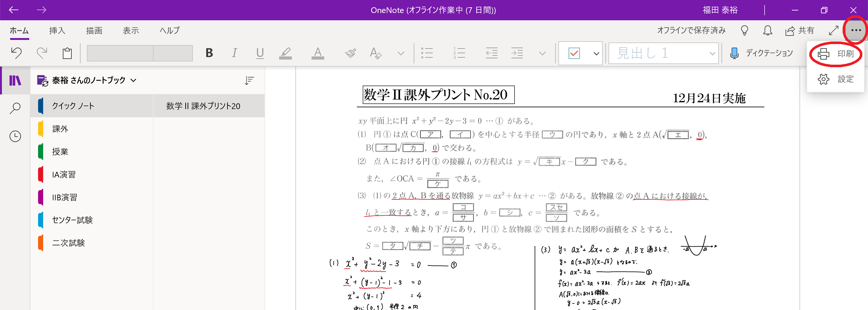Click the Format Painter icon
Screen dimensions: 868x310
coord(351,53)
